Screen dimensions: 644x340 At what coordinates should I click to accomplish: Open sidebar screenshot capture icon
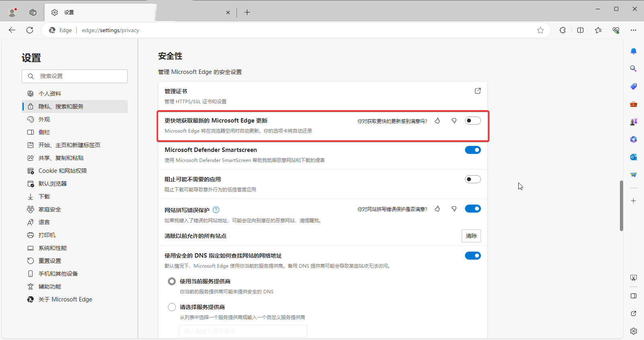tap(634, 278)
